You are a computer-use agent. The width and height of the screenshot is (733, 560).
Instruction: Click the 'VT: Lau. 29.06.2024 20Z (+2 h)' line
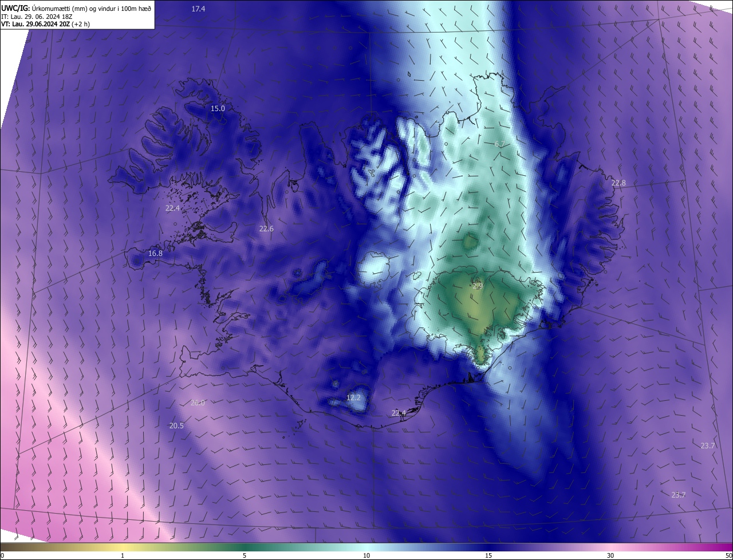[x=45, y=24]
